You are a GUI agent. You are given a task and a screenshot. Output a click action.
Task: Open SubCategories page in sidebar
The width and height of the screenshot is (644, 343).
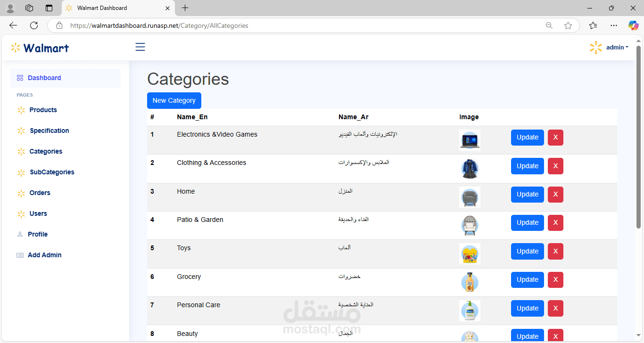pyautogui.click(x=52, y=172)
